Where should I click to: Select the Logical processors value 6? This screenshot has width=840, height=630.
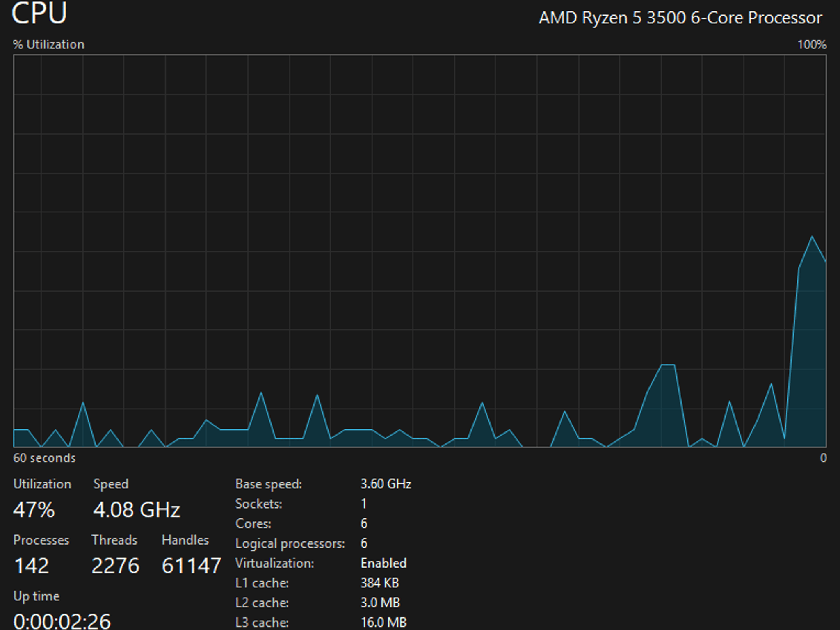point(364,543)
